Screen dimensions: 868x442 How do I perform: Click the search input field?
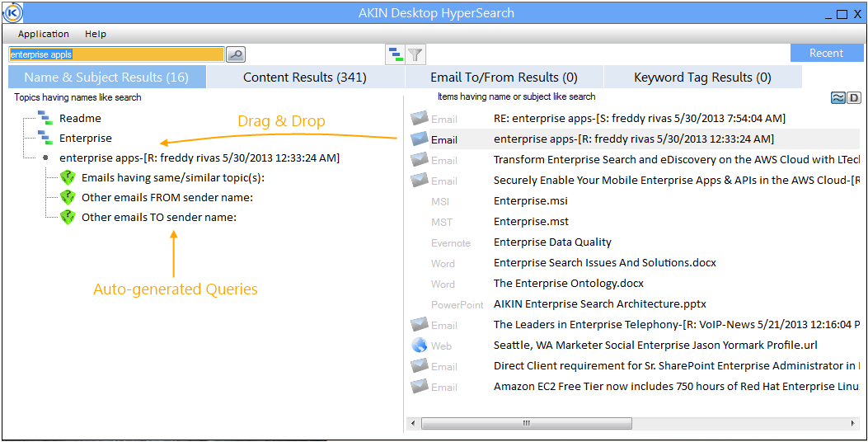[116, 54]
